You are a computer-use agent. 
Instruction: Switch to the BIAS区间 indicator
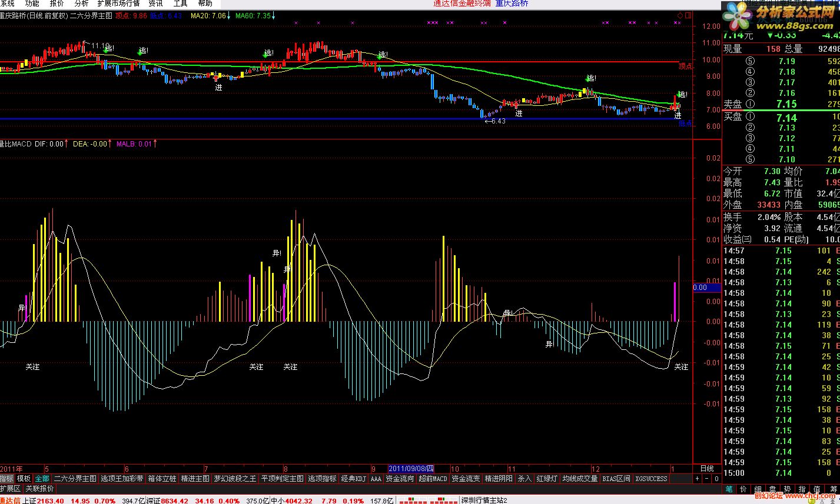(616, 479)
